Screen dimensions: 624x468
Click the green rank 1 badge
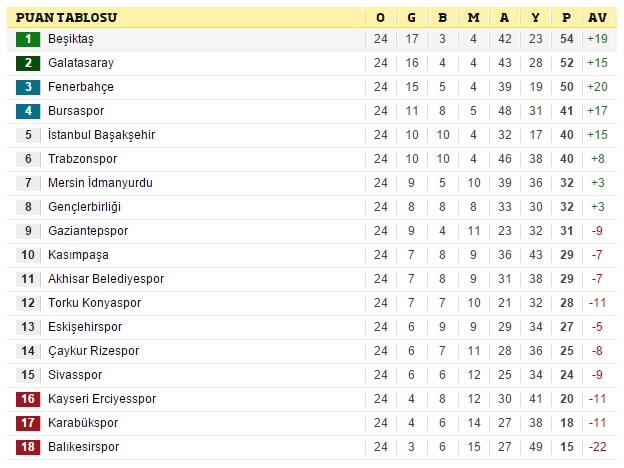pos(28,39)
